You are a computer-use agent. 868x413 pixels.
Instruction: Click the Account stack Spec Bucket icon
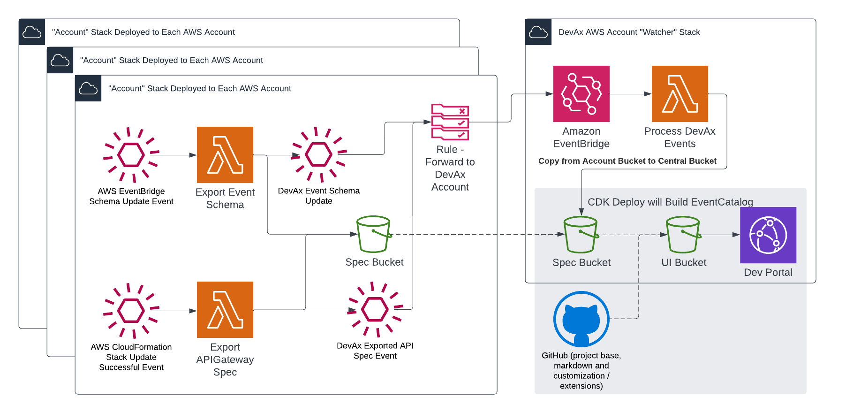[374, 234]
